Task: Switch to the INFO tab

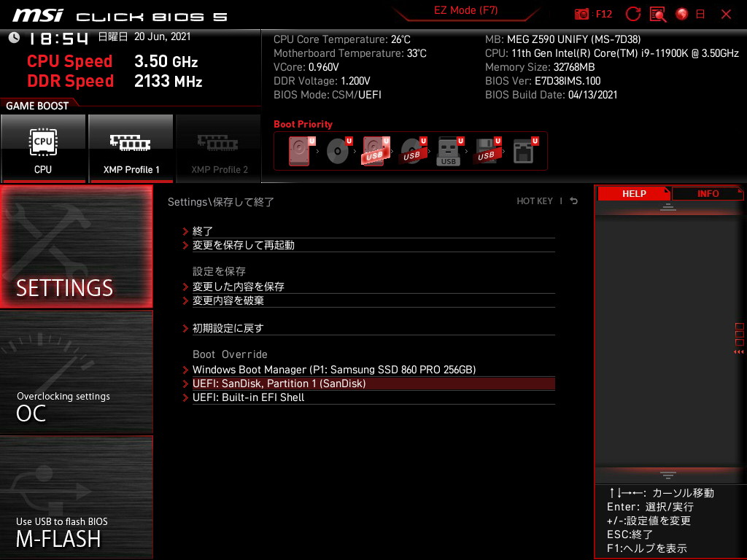Action: pos(708,194)
